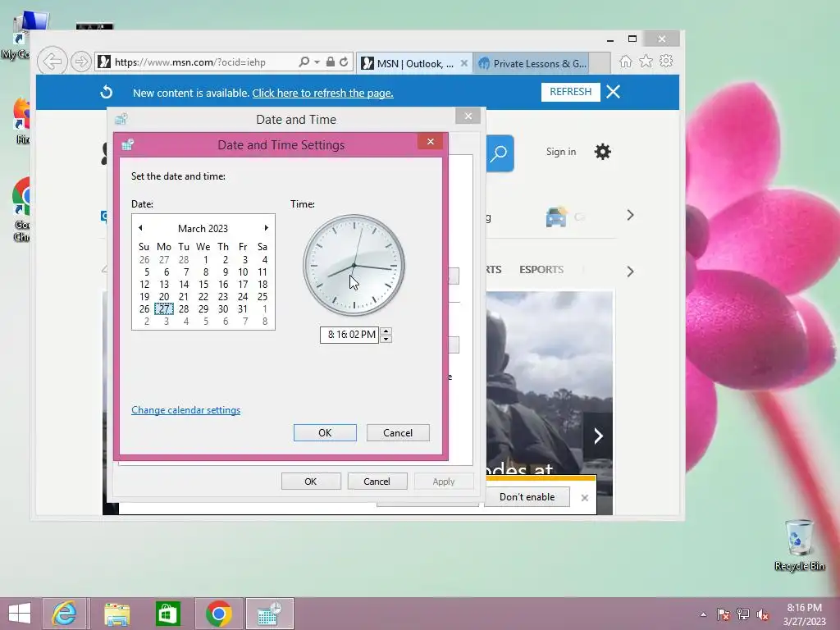Click Date and Time taskbar icon
The height and width of the screenshot is (630, 840).
click(269, 614)
